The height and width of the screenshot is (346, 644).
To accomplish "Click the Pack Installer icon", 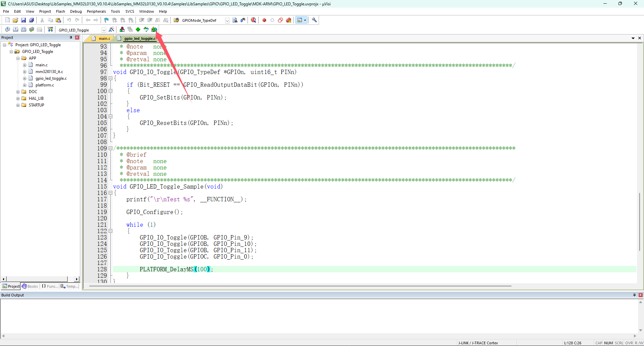I will click(x=154, y=29).
